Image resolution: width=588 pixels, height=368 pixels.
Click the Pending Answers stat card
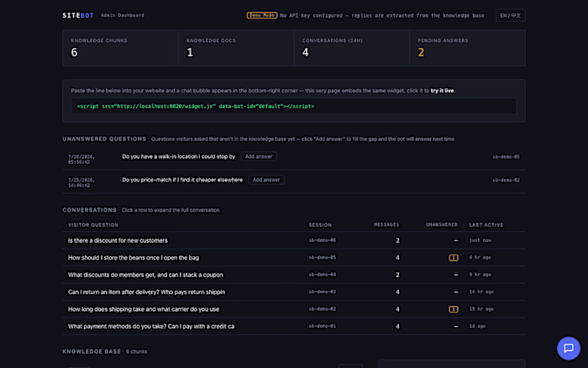467,48
